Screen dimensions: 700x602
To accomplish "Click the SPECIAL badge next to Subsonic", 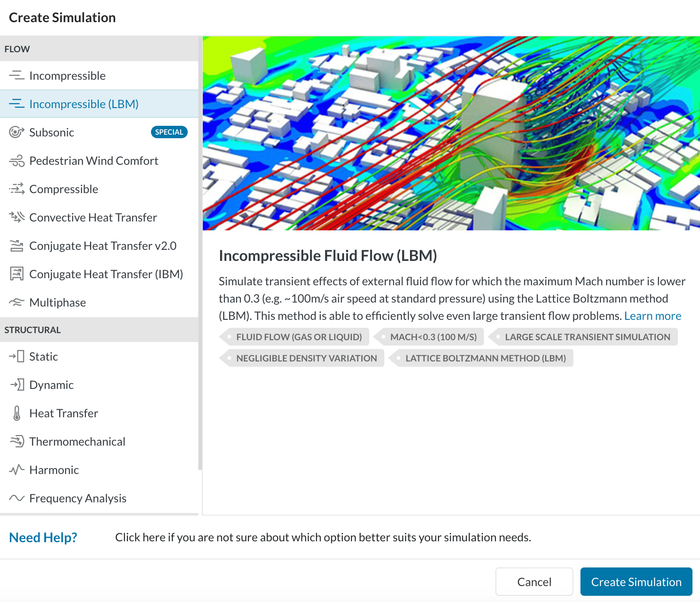I will [x=169, y=132].
